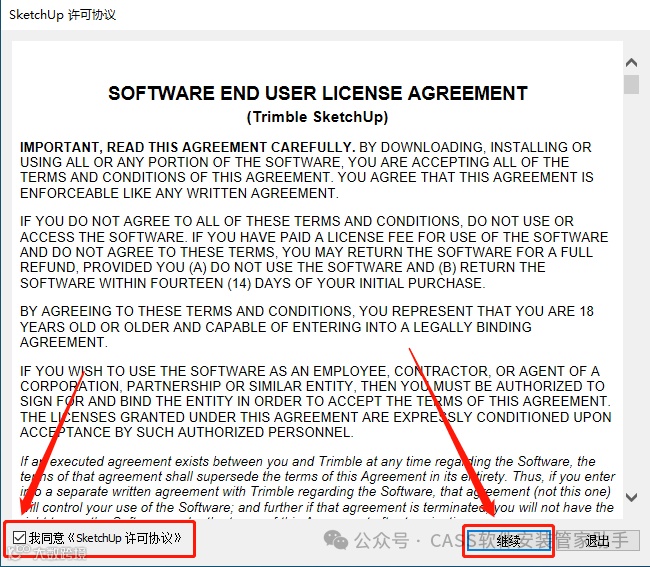The width and height of the screenshot is (650, 567).
Task: Click the SketchUp 许可协议 window title
Action: 63,15
